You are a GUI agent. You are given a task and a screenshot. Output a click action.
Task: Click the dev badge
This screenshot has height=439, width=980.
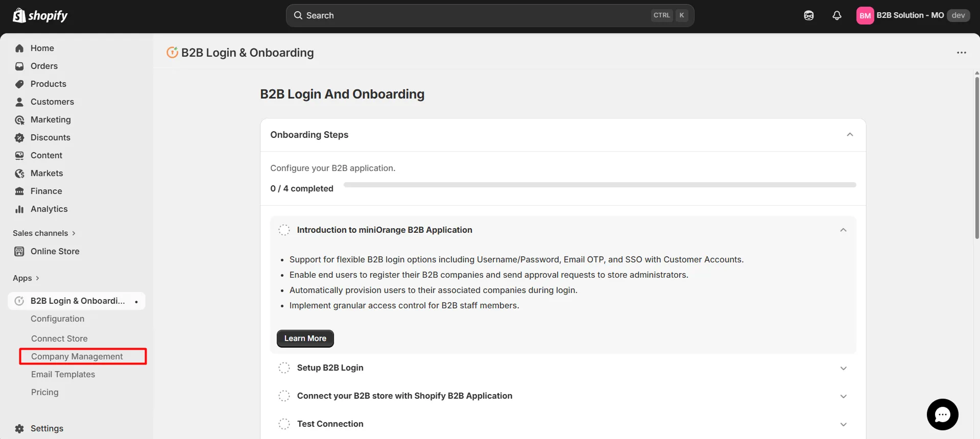pyautogui.click(x=959, y=15)
